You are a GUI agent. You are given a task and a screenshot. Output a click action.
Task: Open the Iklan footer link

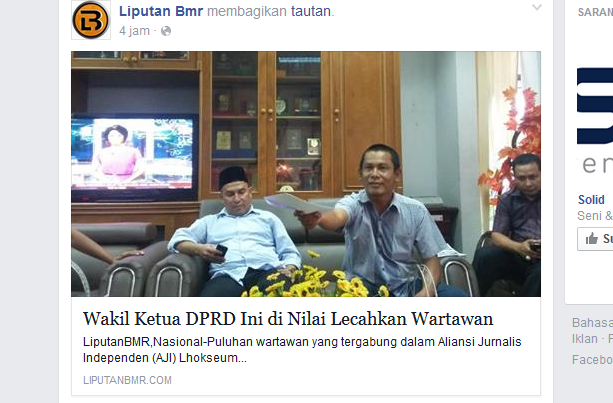point(584,339)
